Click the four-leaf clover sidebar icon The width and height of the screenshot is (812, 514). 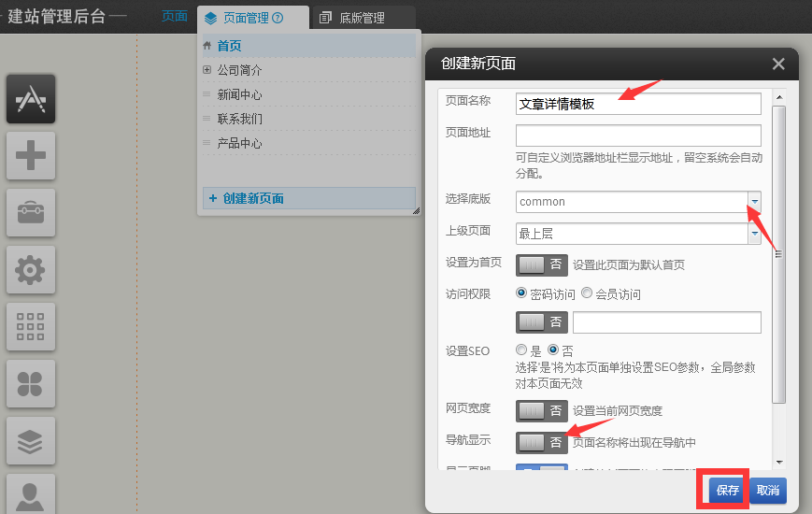pyautogui.click(x=31, y=383)
